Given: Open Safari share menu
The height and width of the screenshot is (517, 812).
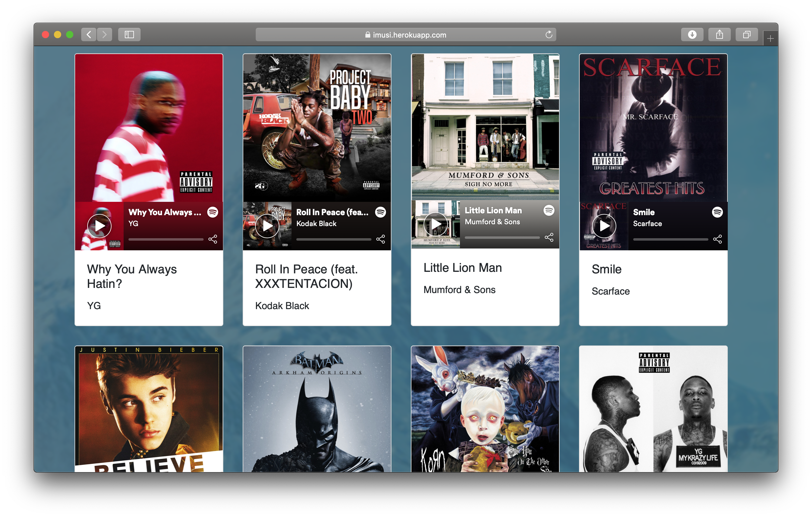Looking at the screenshot, I should (x=719, y=35).
